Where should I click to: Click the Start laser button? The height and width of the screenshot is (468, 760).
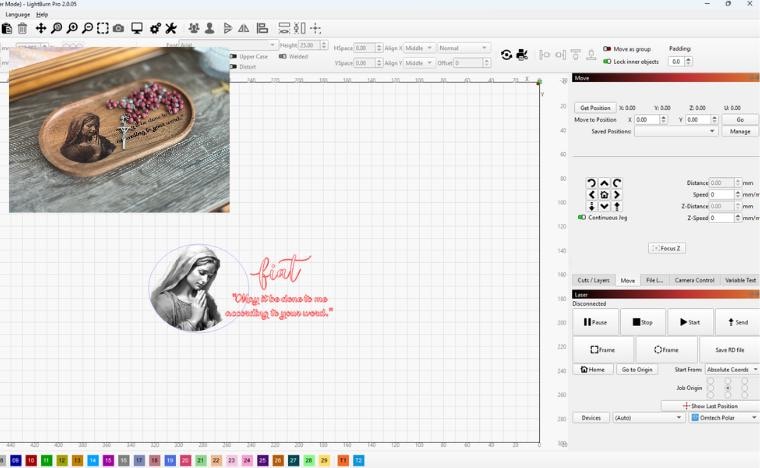click(x=690, y=322)
